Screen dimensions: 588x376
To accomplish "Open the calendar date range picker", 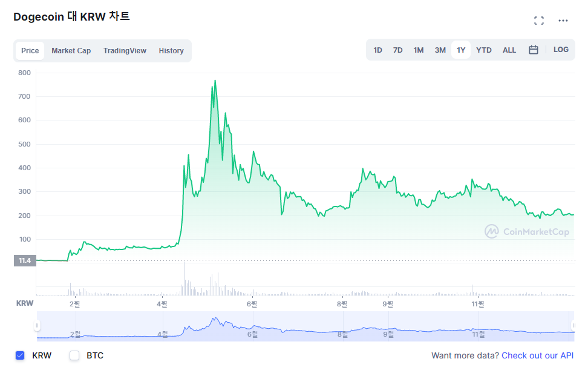I will [533, 50].
